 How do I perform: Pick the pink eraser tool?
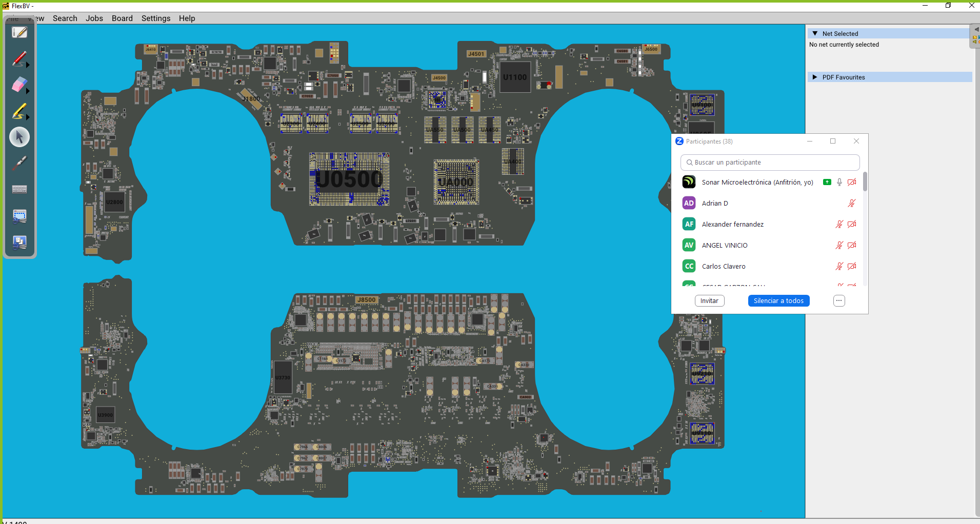pyautogui.click(x=19, y=85)
